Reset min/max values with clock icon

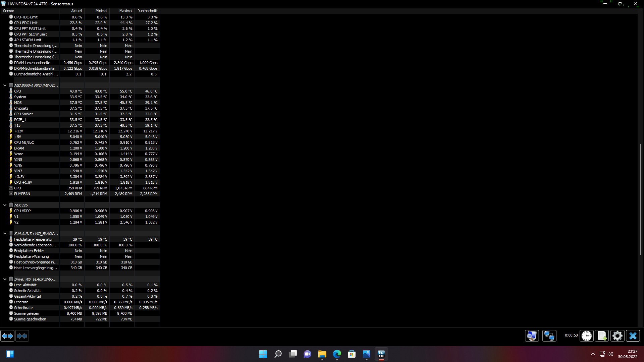(x=587, y=336)
